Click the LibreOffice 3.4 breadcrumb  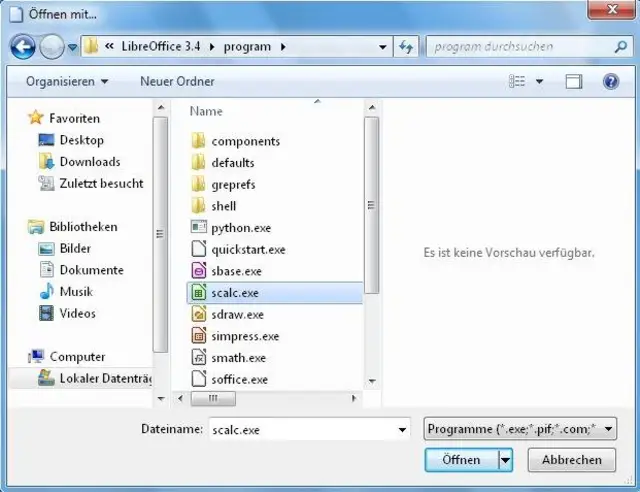(160, 47)
